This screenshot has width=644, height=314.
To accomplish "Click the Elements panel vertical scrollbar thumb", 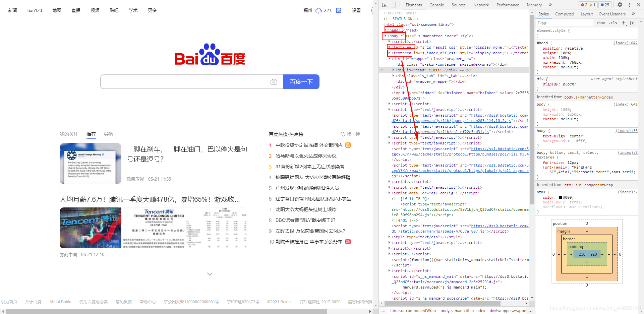I will click(x=532, y=109).
